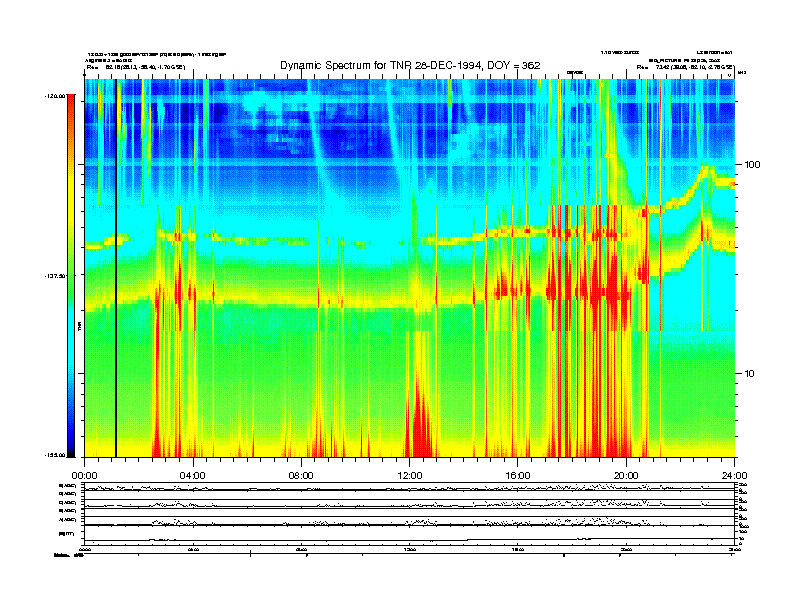Click the "Rsc 62.16" position text at upper left

136,67
